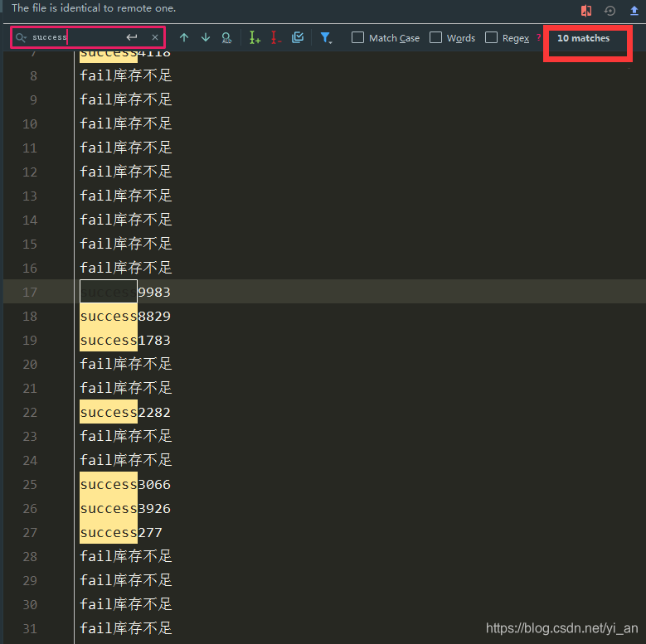Go to previous occurrence with up arrow

click(184, 38)
